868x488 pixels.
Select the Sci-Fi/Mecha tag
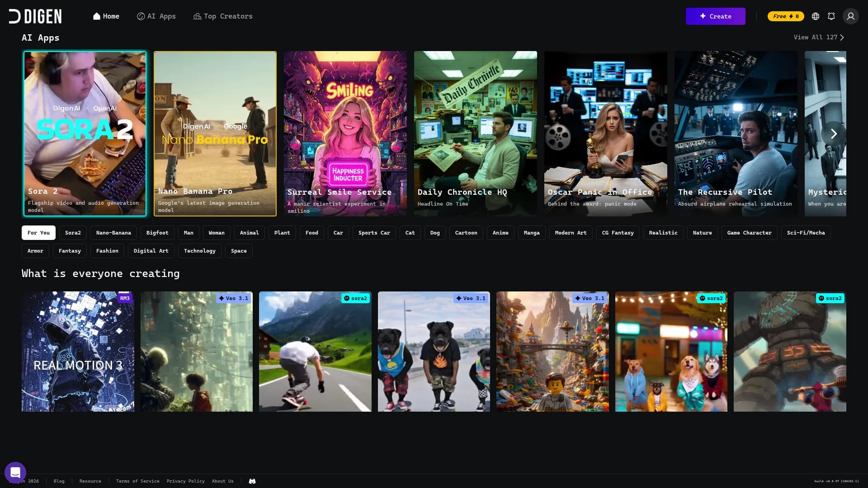(x=806, y=233)
